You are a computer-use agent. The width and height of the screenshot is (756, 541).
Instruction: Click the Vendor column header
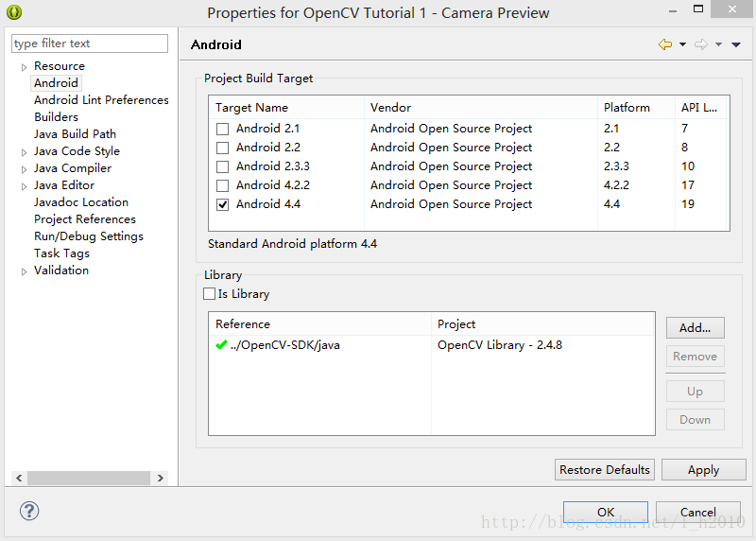tap(481, 108)
